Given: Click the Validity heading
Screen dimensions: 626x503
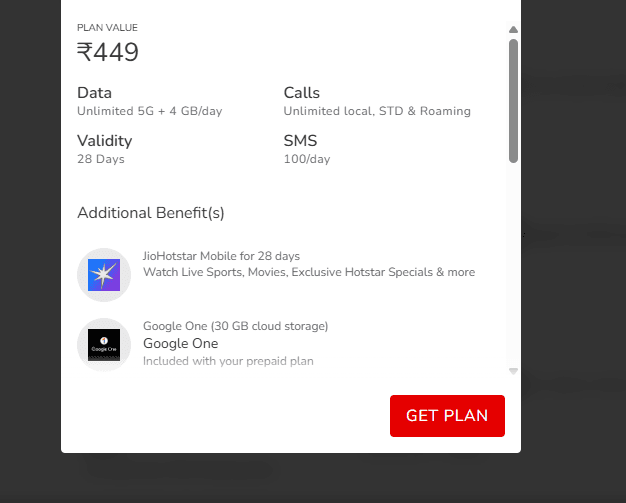Looking at the screenshot, I should coord(102,141).
